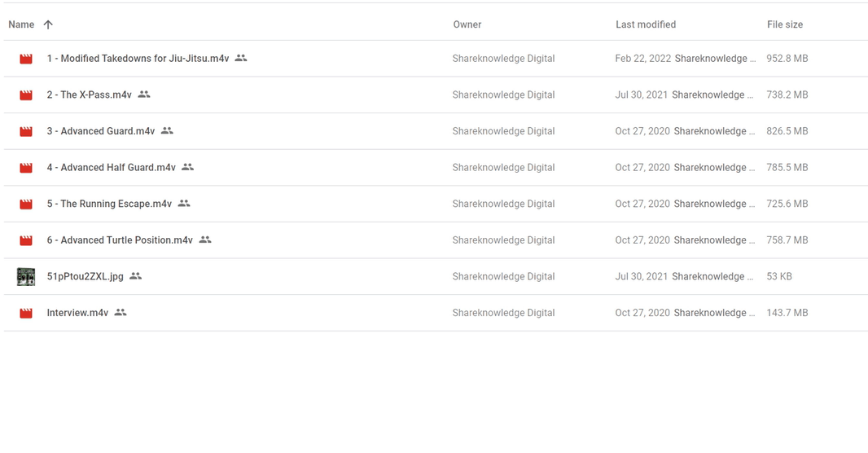
Task: Click the video icon for Advanced Guard
Action: (x=26, y=131)
